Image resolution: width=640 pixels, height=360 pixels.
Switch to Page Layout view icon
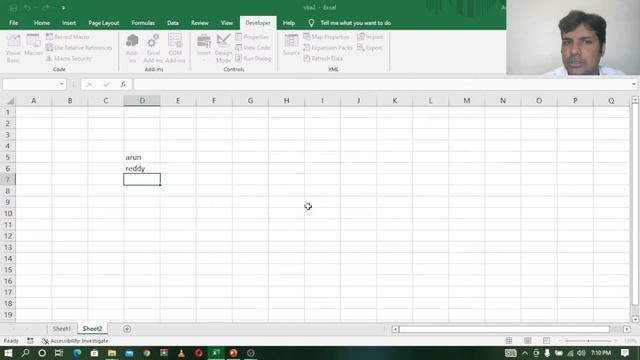pos(528,340)
